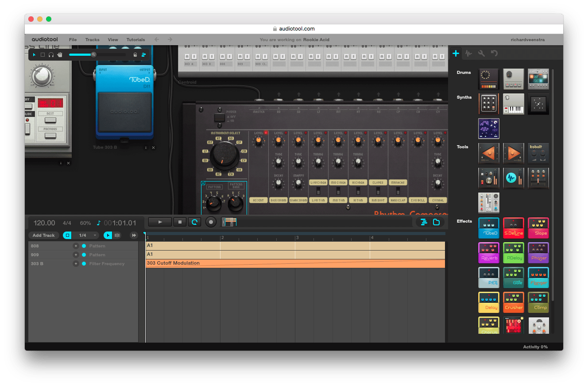The image size is (588, 386).
Task: Open the TubeD distortion pedal effect
Action: pos(489,228)
